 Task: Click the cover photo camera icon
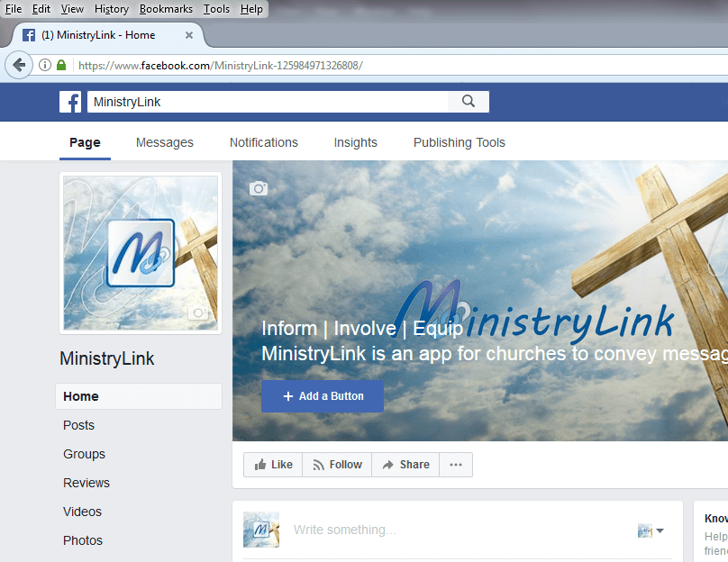[x=259, y=188]
